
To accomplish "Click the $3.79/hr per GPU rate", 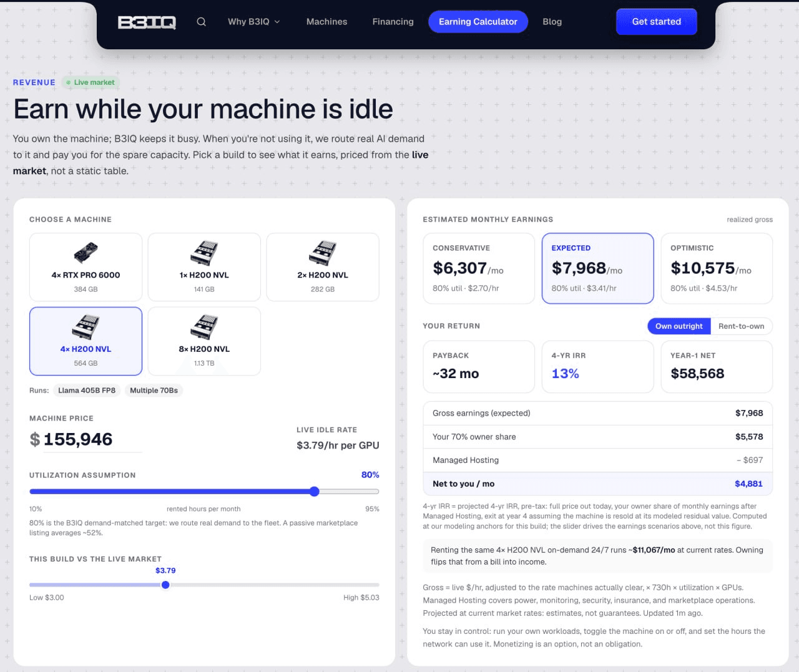I will click(x=338, y=446).
